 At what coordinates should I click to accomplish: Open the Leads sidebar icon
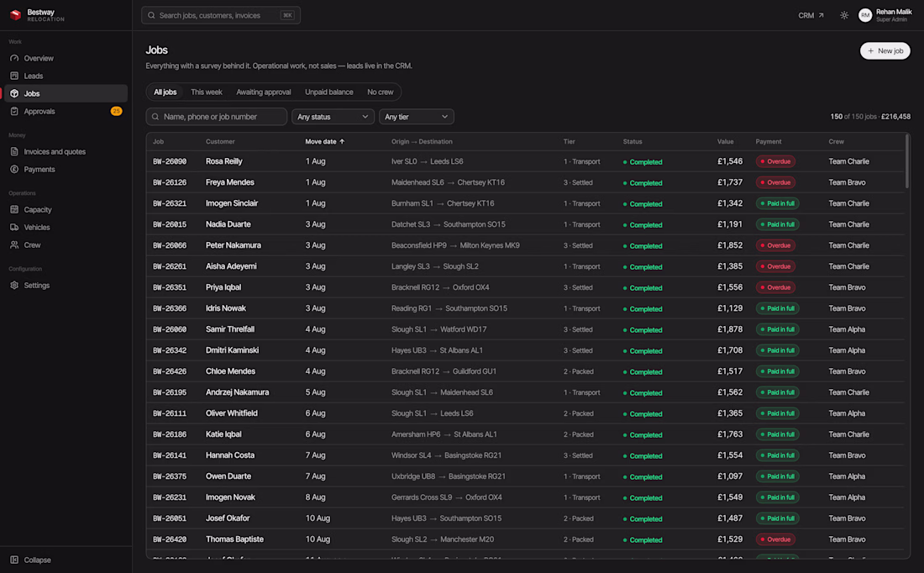tap(15, 76)
